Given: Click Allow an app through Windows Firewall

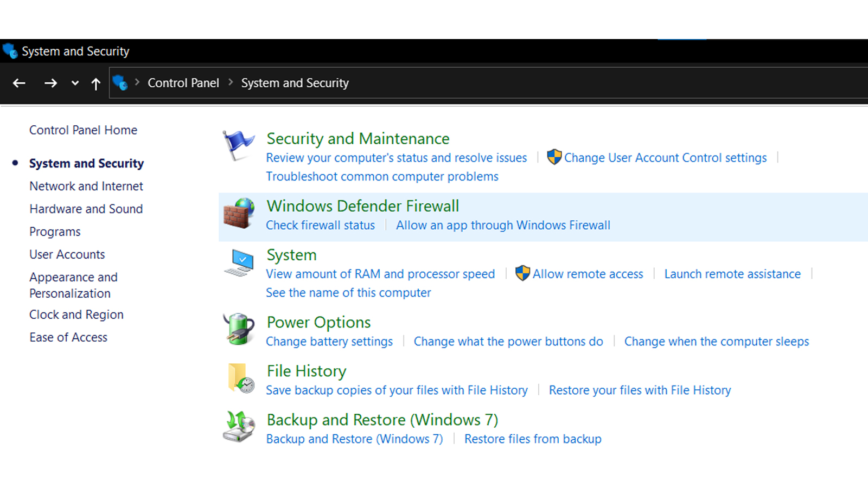Looking at the screenshot, I should (503, 225).
